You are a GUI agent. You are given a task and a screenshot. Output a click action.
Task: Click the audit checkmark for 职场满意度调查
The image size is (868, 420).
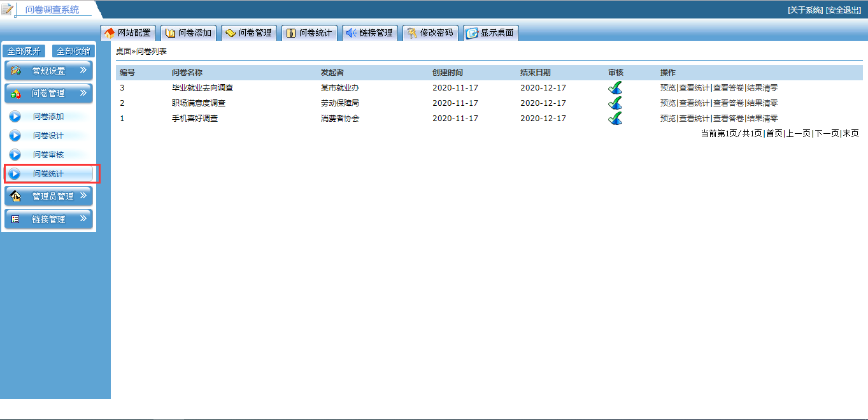pos(615,103)
